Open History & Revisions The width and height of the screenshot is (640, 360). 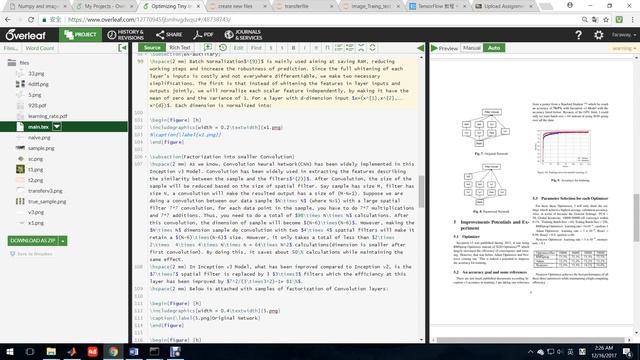(x=125, y=35)
